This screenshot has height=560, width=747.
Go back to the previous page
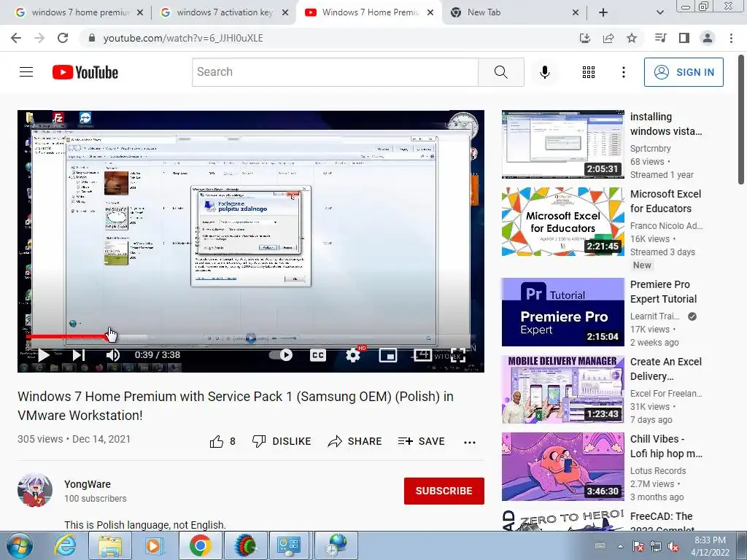pyautogui.click(x=16, y=38)
